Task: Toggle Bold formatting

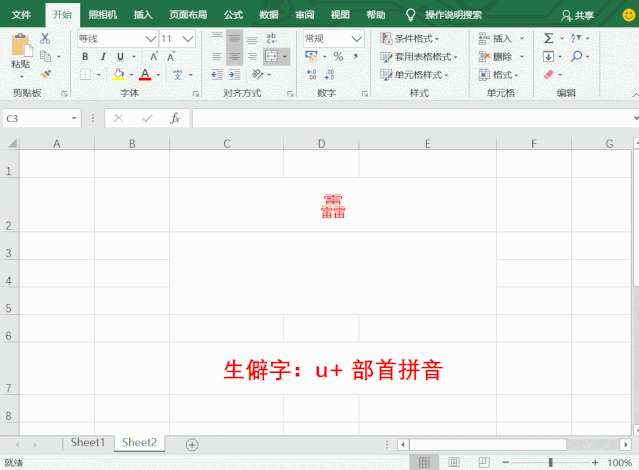Action: tap(85, 57)
